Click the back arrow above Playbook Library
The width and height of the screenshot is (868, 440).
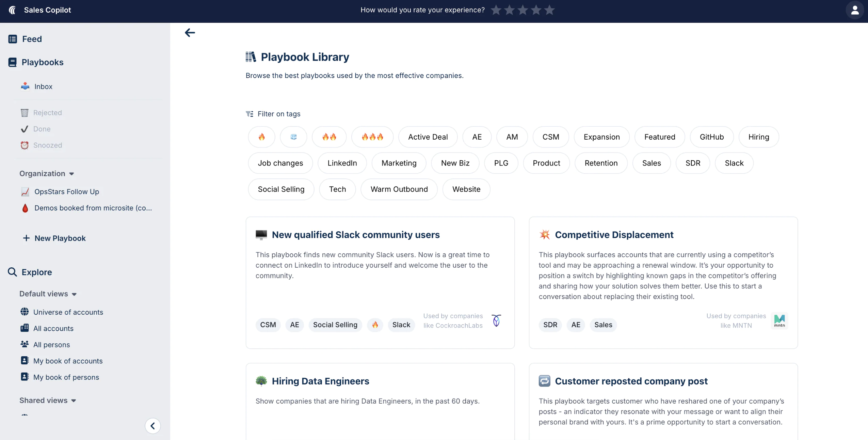(190, 33)
